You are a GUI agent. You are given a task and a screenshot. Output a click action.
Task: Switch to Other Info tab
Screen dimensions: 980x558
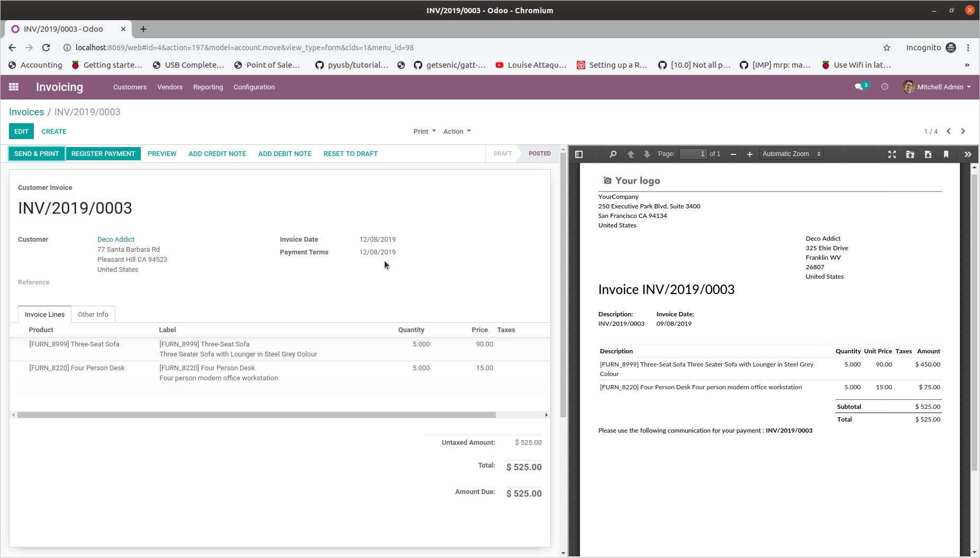[x=93, y=314]
